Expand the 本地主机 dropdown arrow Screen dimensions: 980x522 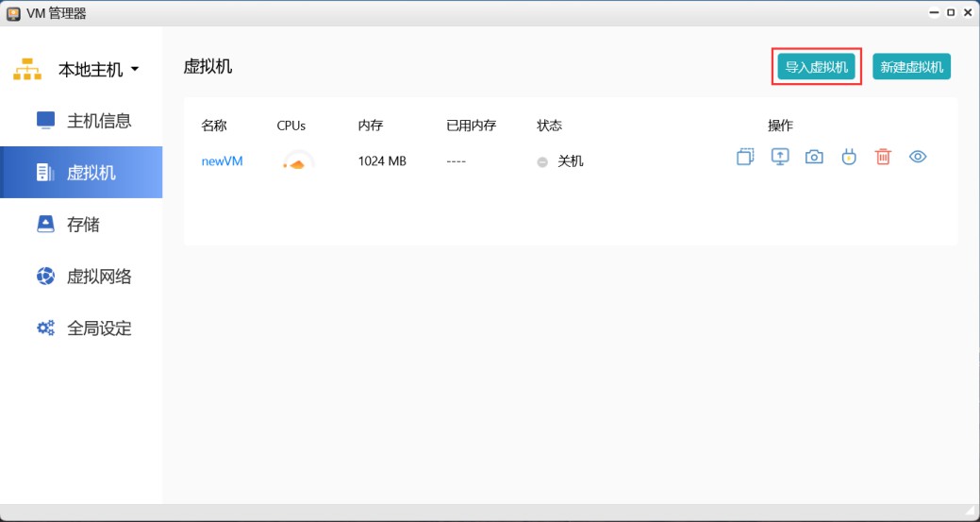click(135, 70)
